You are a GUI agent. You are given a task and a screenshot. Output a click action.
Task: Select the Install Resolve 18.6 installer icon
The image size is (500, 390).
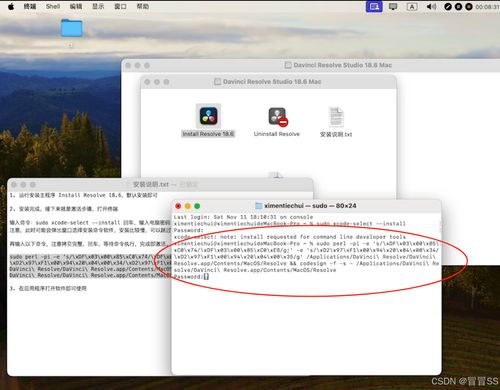(x=208, y=116)
